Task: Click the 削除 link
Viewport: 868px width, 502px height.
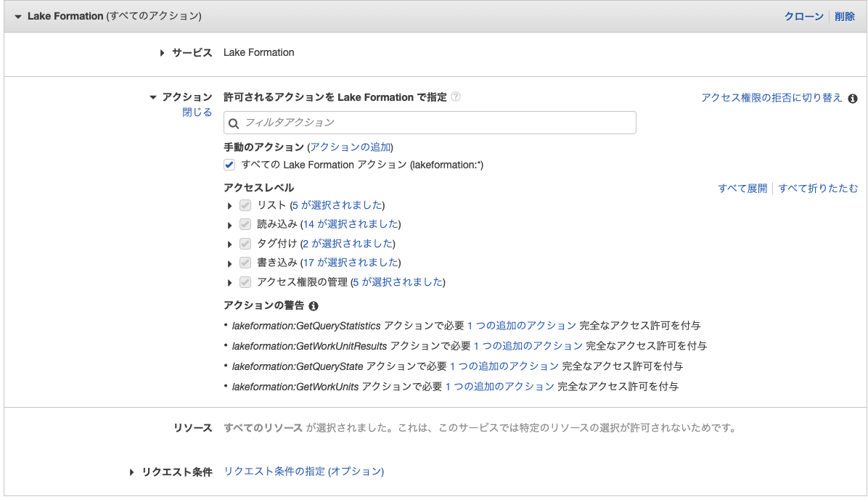Action: tap(845, 17)
